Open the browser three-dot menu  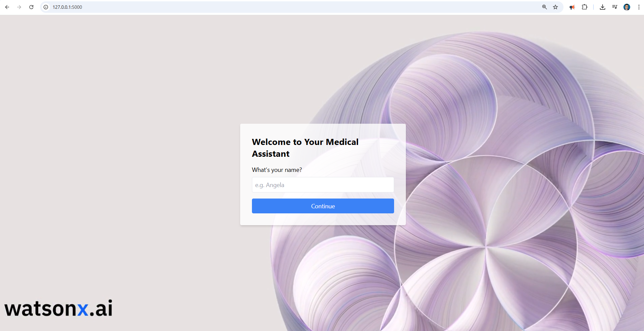click(x=639, y=7)
